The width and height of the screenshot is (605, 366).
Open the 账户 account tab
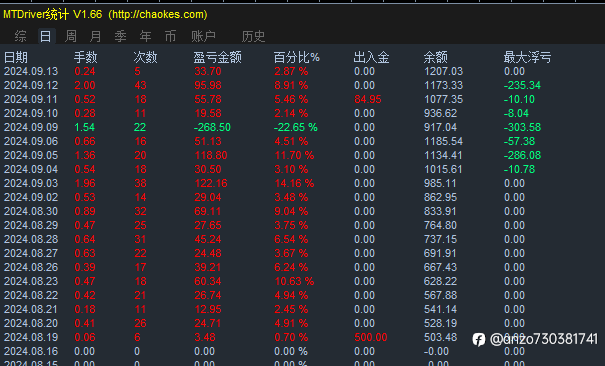pyautogui.click(x=203, y=36)
